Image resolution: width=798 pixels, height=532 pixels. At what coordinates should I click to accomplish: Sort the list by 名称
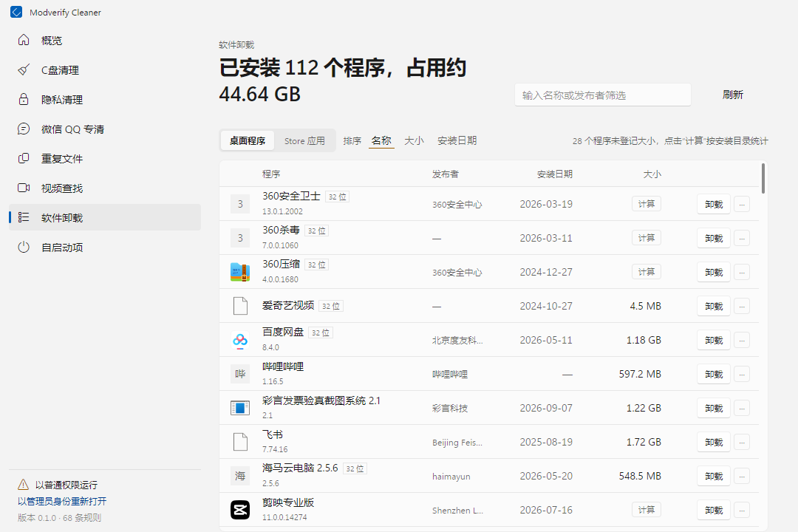tap(381, 140)
